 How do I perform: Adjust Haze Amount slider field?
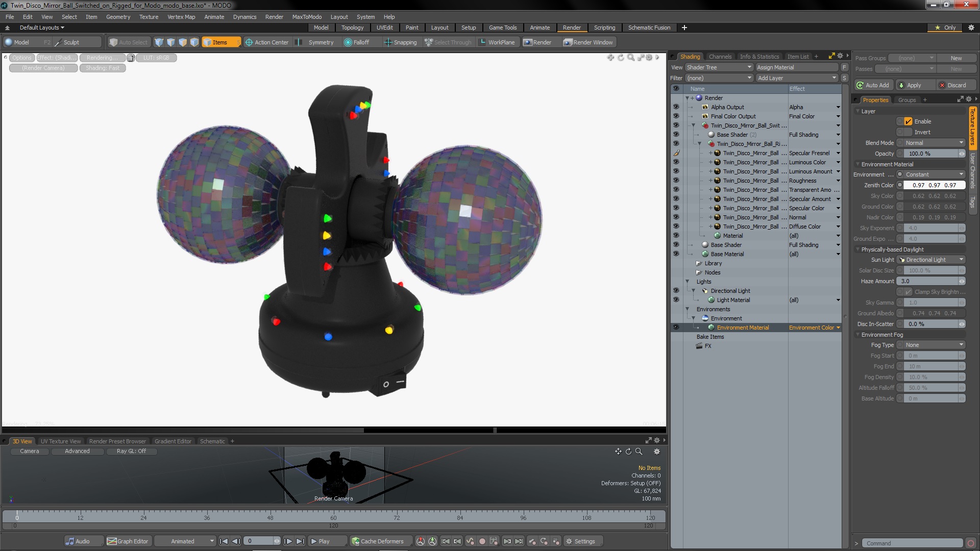(931, 281)
